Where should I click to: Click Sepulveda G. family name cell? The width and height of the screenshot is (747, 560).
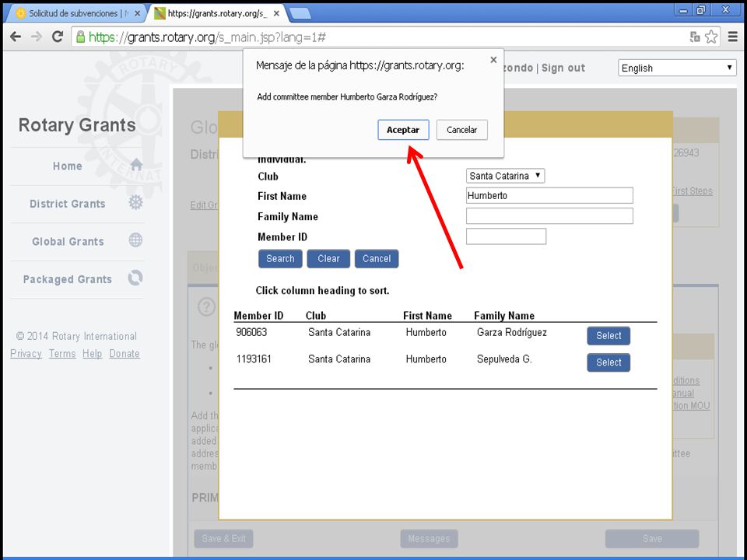tap(504, 359)
